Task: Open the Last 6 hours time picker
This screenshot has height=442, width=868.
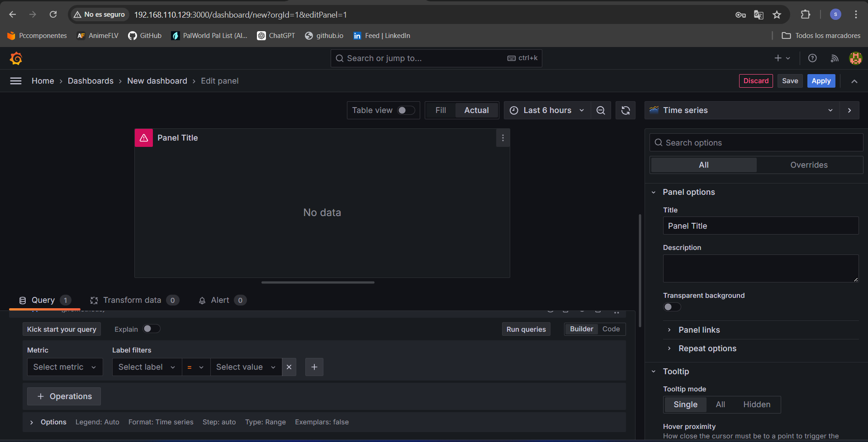Action: [547, 110]
